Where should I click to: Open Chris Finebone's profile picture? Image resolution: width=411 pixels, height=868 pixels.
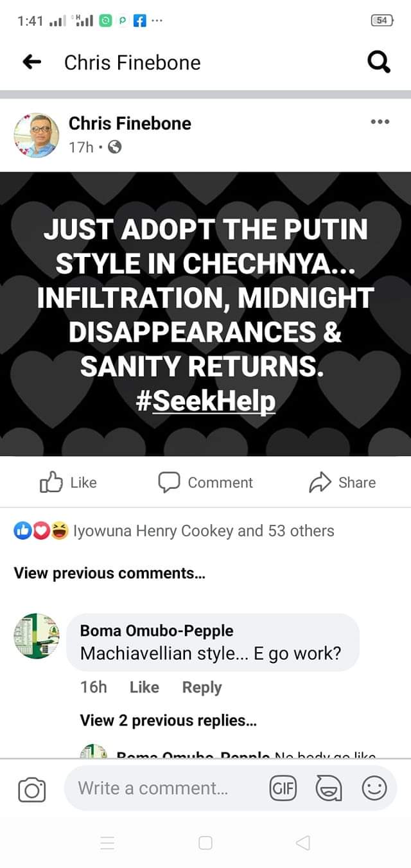[x=36, y=136]
